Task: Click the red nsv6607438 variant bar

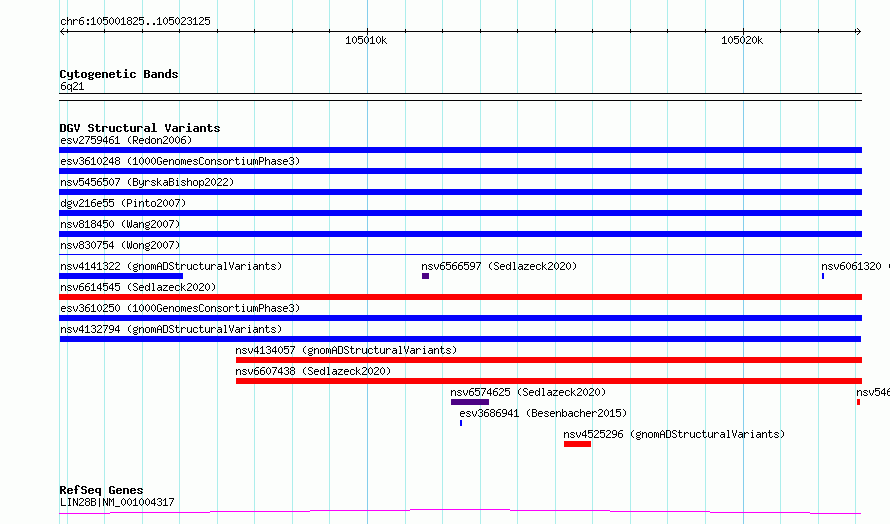Action: (x=549, y=381)
